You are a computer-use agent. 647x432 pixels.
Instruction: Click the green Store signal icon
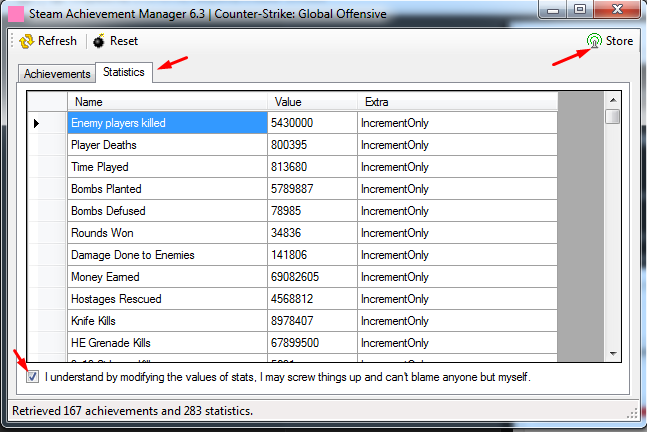point(594,41)
